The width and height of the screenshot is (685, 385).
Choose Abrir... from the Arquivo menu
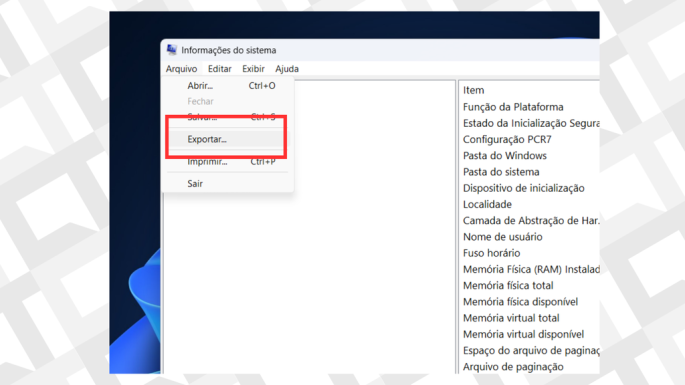click(228, 86)
